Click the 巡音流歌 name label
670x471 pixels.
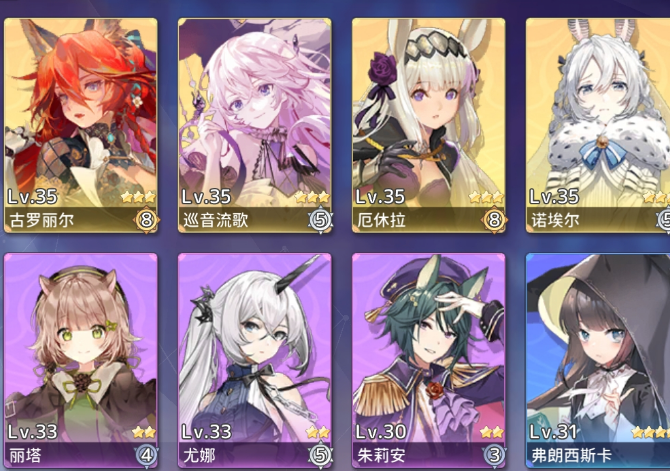point(215,221)
